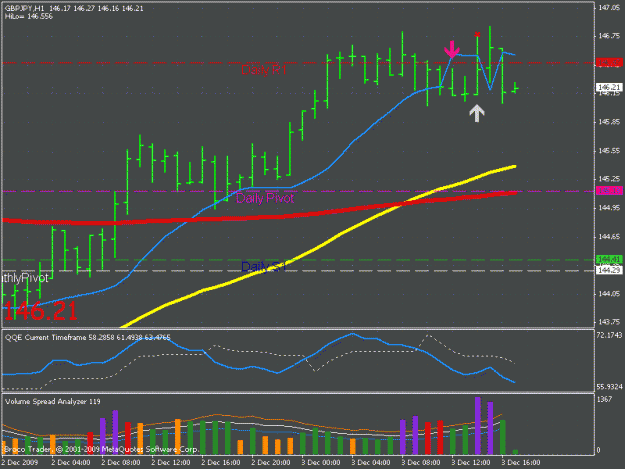
Task: Click the 145.85 price scale value
Action: pos(609,122)
